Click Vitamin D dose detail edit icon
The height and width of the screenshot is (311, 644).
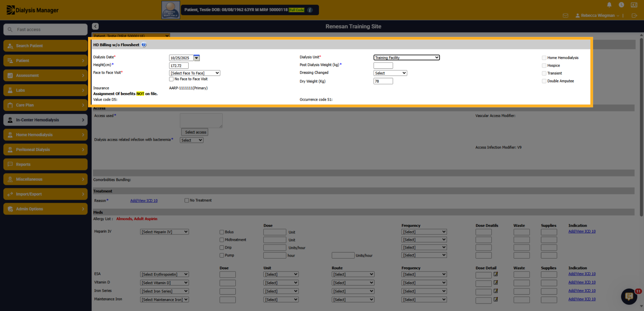pyautogui.click(x=496, y=282)
